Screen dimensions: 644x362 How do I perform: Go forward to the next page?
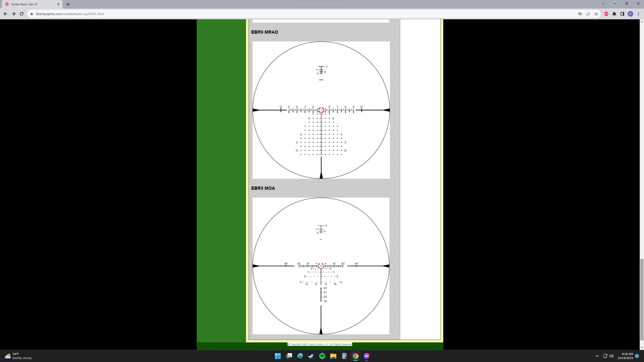click(x=14, y=14)
